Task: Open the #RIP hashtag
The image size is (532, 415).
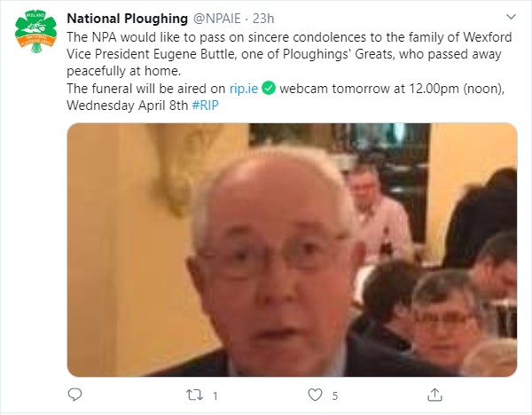Action: click(x=206, y=106)
